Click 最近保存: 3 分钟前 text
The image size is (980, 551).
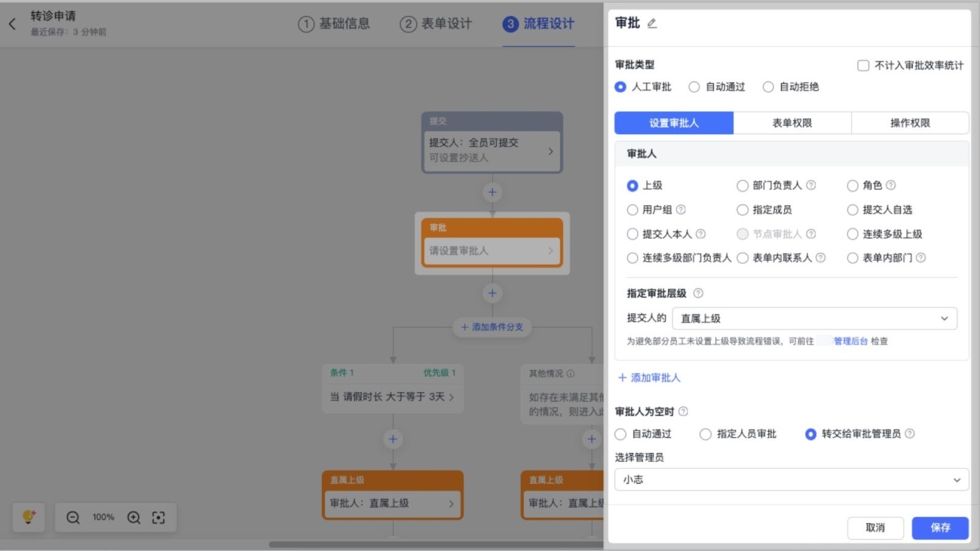69,32
